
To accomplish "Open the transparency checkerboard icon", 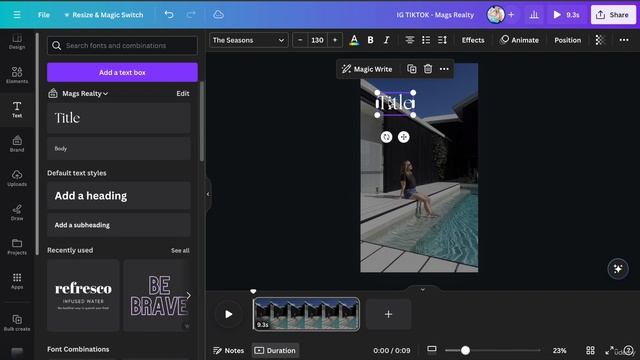I will 600,40.
